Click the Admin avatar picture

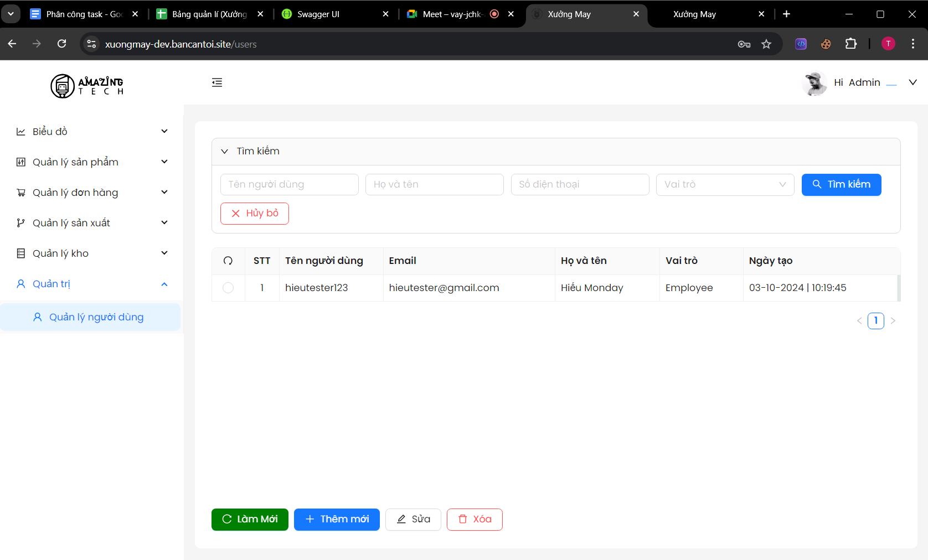pyautogui.click(x=814, y=83)
